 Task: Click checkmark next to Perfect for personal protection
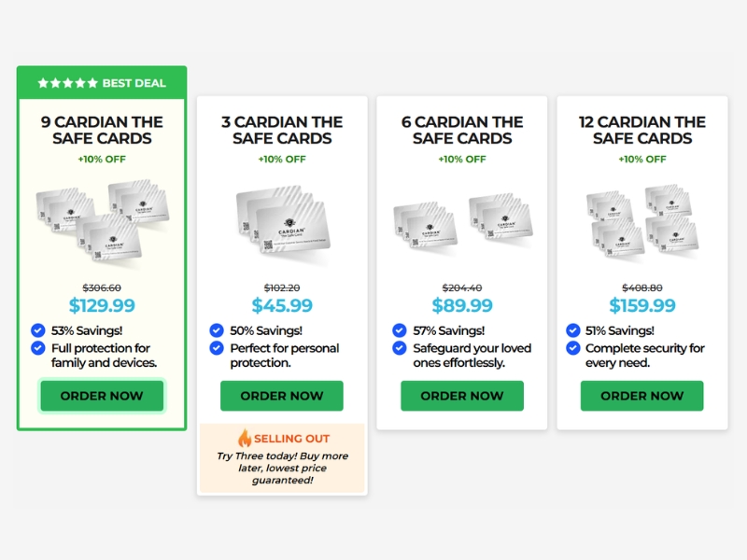coord(217,348)
